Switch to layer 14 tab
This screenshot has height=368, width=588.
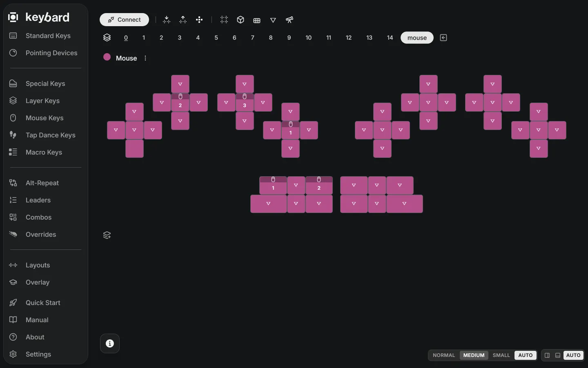click(390, 38)
